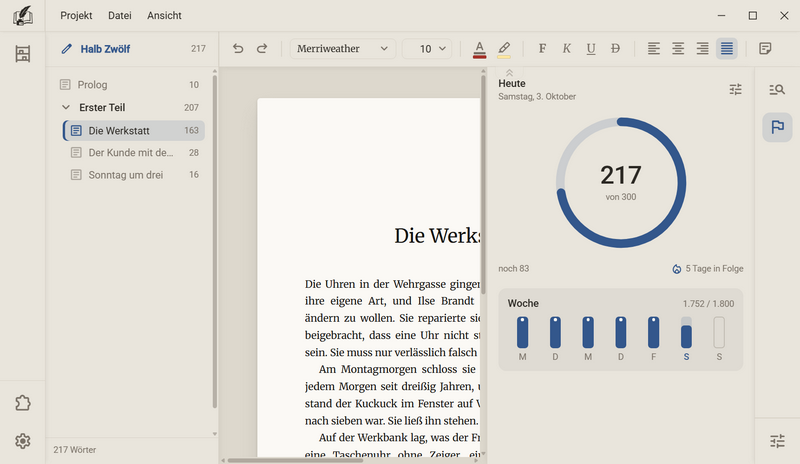Center the text alignment
This screenshot has height=464, width=800.
coord(678,48)
